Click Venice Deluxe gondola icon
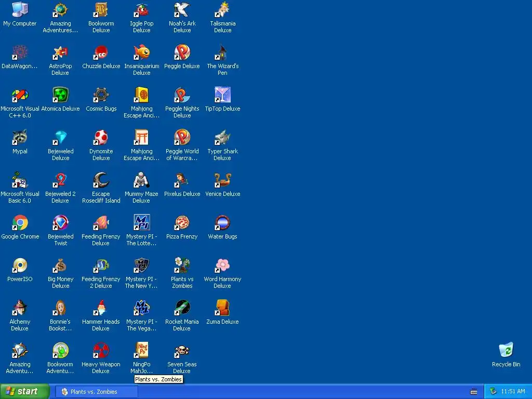 [222, 180]
